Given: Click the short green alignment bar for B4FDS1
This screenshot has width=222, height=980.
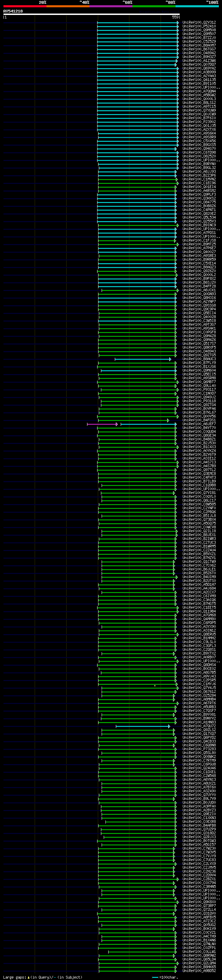Looking at the screenshot, I should (134, 420).
